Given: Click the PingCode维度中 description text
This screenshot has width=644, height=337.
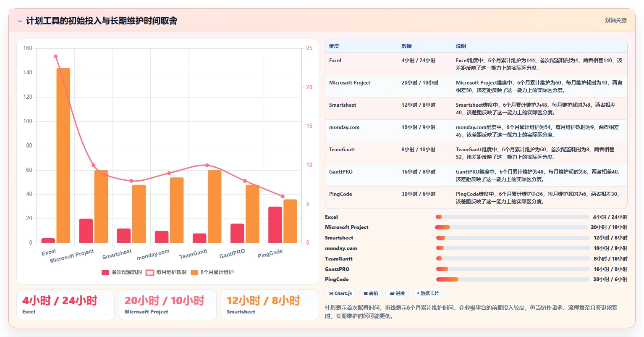Looking at the screenshot, I should [537, 198].
